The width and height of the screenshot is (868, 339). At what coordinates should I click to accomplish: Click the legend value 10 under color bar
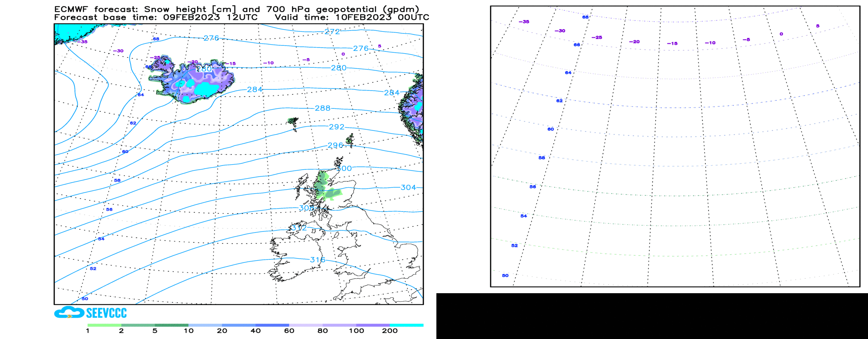tap(188, 331)
